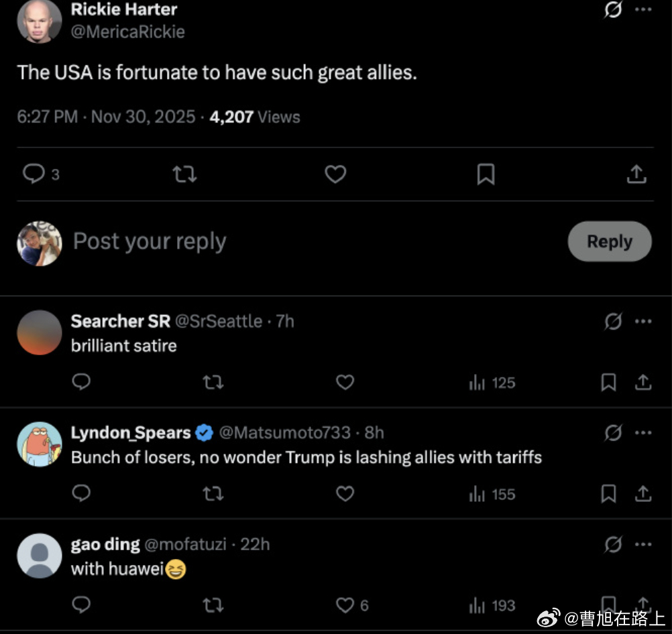Open @MericaRickie profile handle
Image resolution: width=672 pixels, height=634 pixels.
tap(127, 31)
